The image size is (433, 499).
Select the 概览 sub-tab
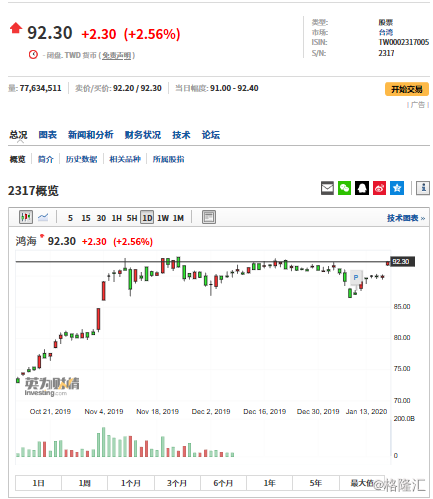(x=17, y=159)
